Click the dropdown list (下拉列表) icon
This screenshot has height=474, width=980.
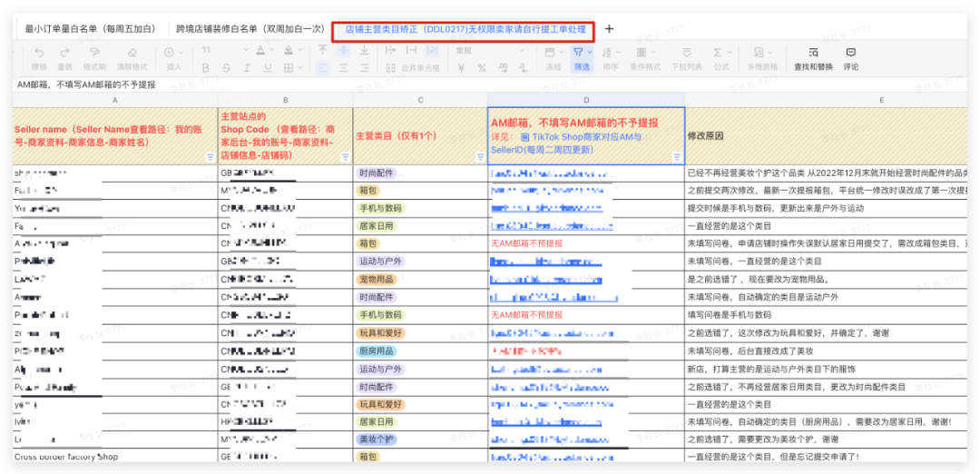pyautogui.click(x=687, y=53)
